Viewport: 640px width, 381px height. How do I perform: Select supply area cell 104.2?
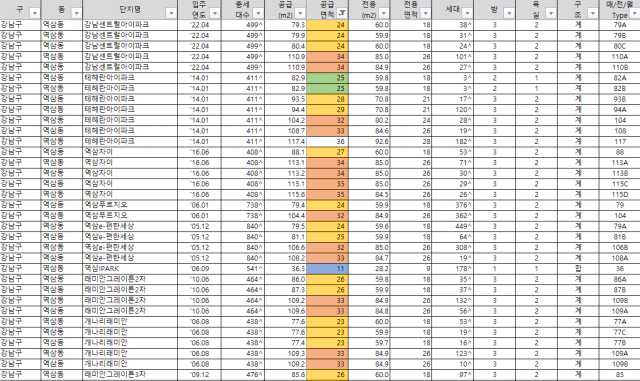tap(285, 120)
